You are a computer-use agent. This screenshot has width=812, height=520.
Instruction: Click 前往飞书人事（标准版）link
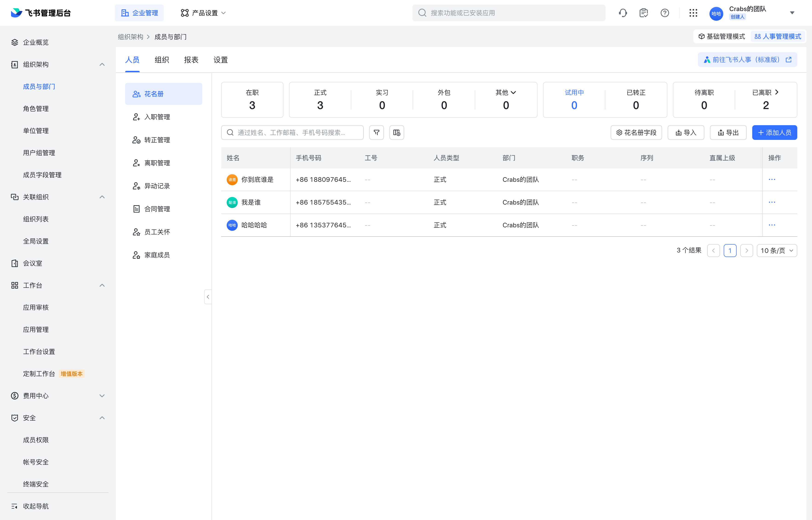pos(747,60)
